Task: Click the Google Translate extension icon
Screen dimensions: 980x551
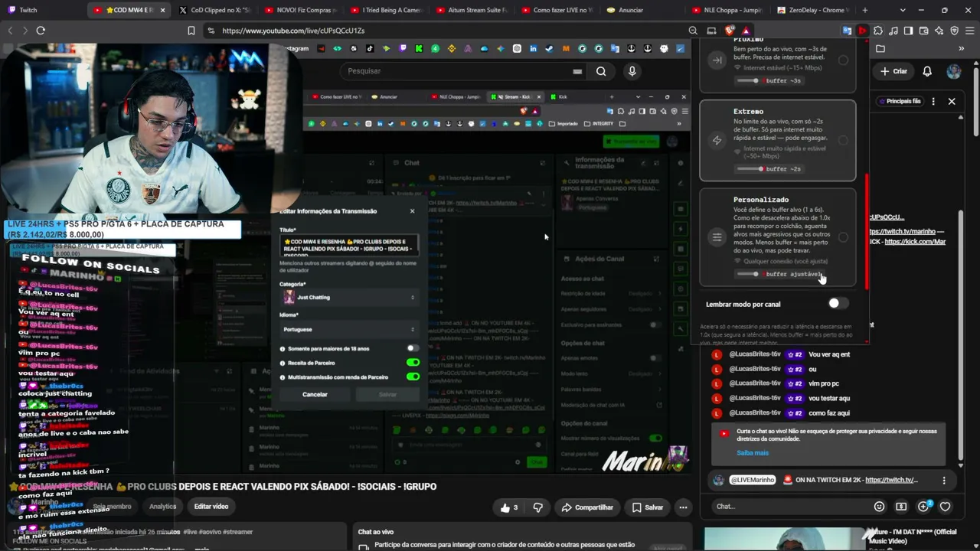Action: (x=847, y=31)
